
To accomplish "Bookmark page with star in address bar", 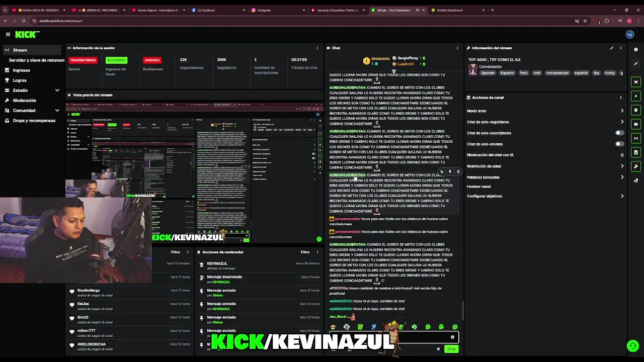I will pos(585,21).
